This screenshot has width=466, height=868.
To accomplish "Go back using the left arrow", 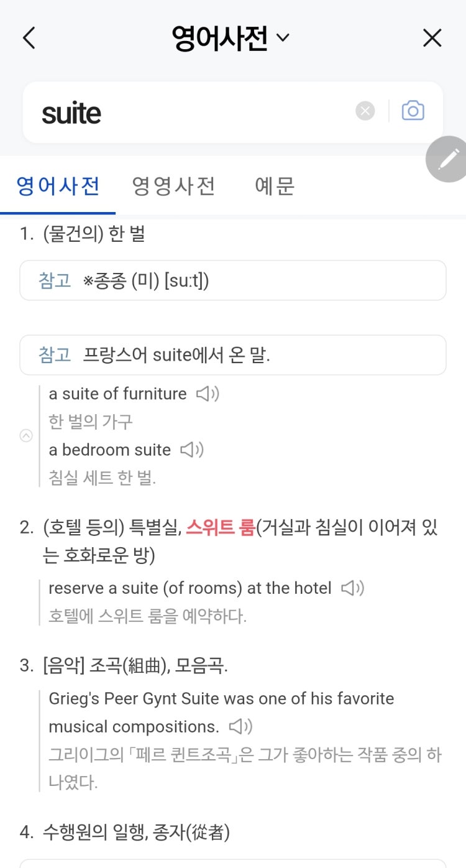I will pos(29,39).
